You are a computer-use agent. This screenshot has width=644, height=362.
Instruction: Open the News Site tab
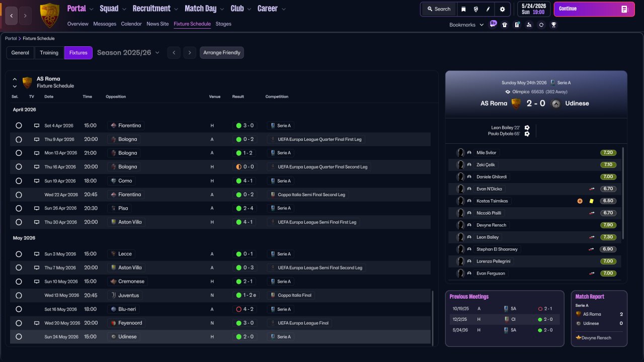coord(157,24)
